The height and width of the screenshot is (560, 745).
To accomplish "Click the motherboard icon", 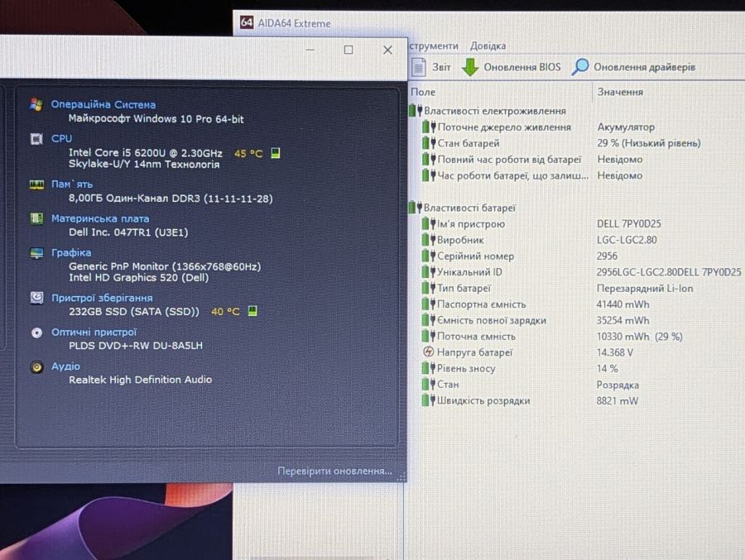I will pos(36,218).
